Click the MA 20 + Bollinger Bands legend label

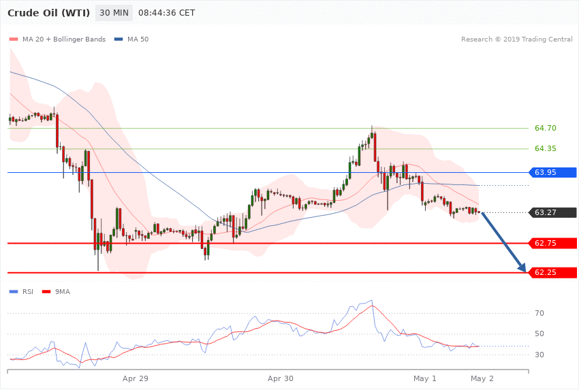pos(64,39)
